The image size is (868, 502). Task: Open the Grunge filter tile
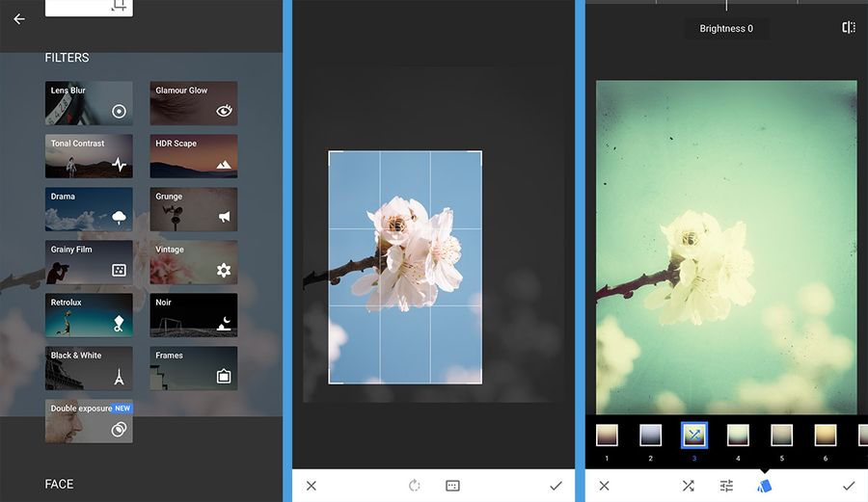(x=194, y=209)
